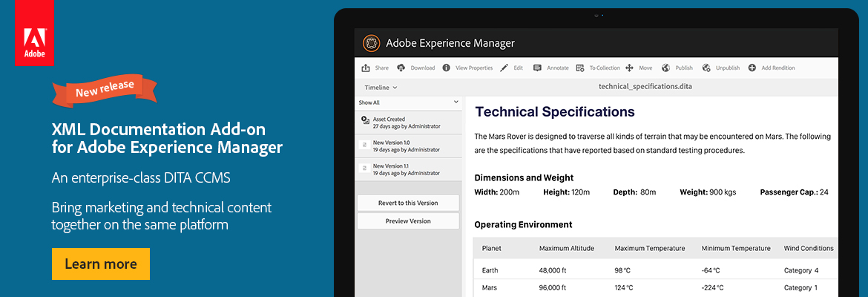Click the Depth: 80m value
Screen dimensions: 868x297
point(634,192)
